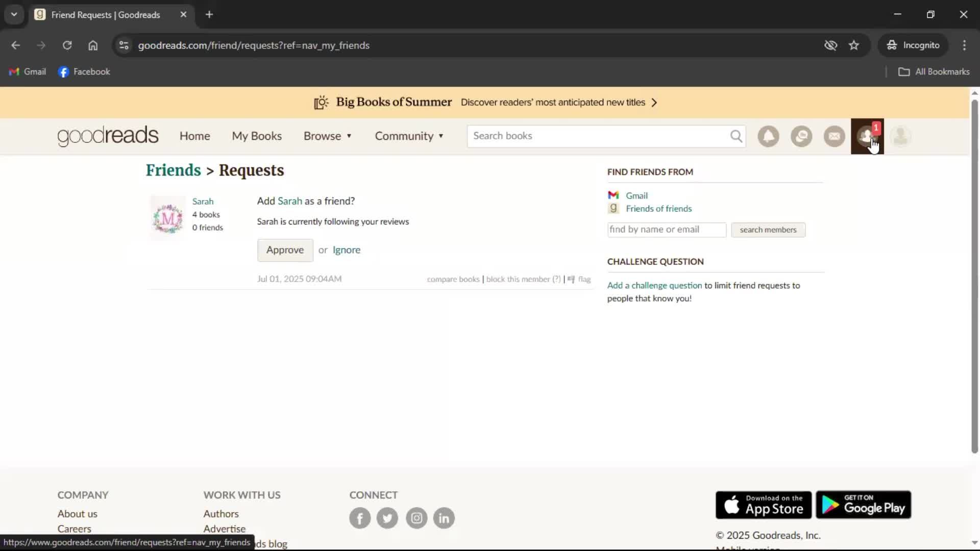Viewport: 980px width, 551px height.
Task: Click the Goodreads logo
Action: (x=108, y=136)
